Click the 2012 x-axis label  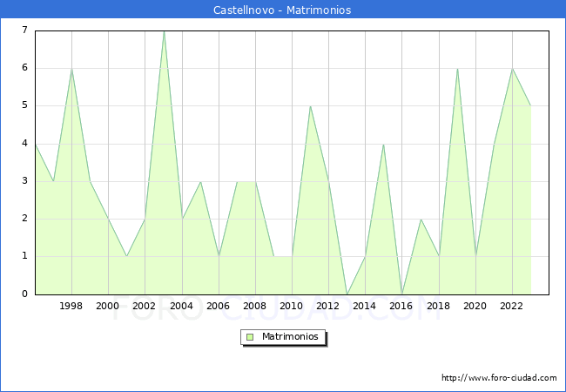[327, 306]
